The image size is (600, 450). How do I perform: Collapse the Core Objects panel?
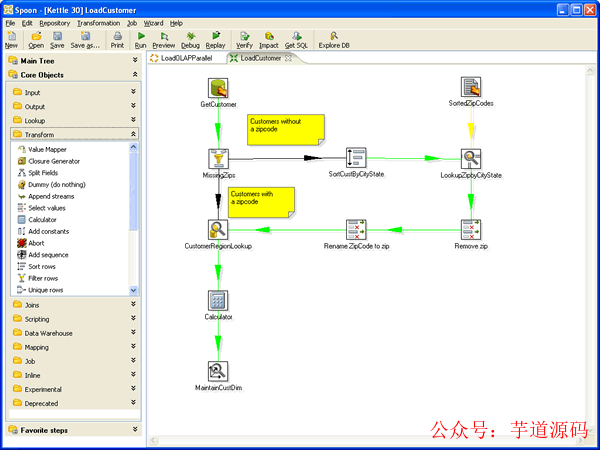point(135,75)
